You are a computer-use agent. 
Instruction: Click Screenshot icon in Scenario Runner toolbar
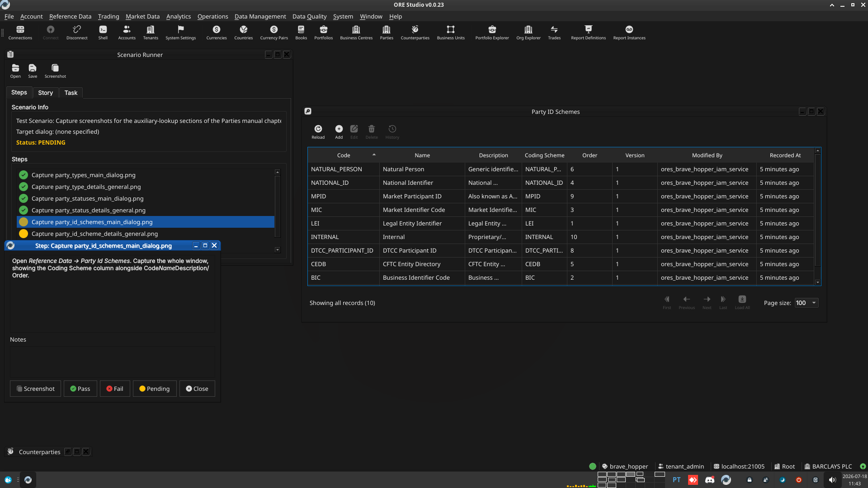click(55, 71)
